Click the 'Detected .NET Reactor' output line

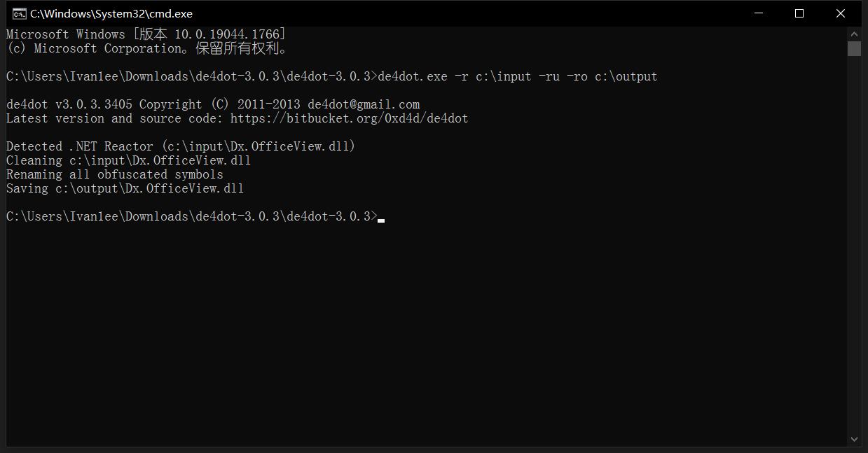[181, 146]
